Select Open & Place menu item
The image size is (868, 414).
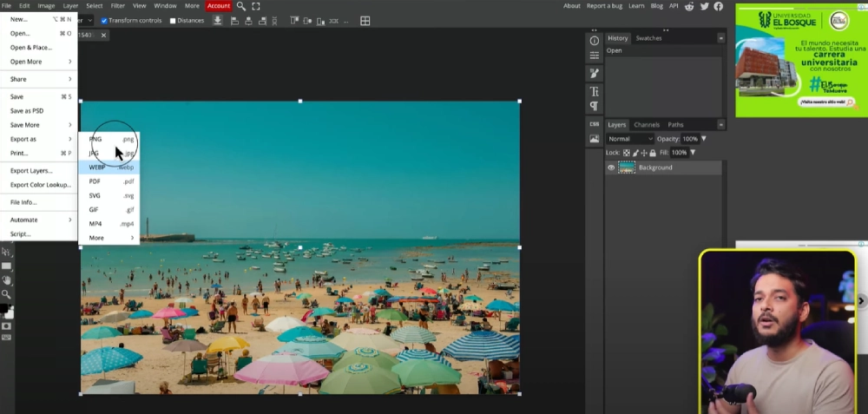point(39,48)
